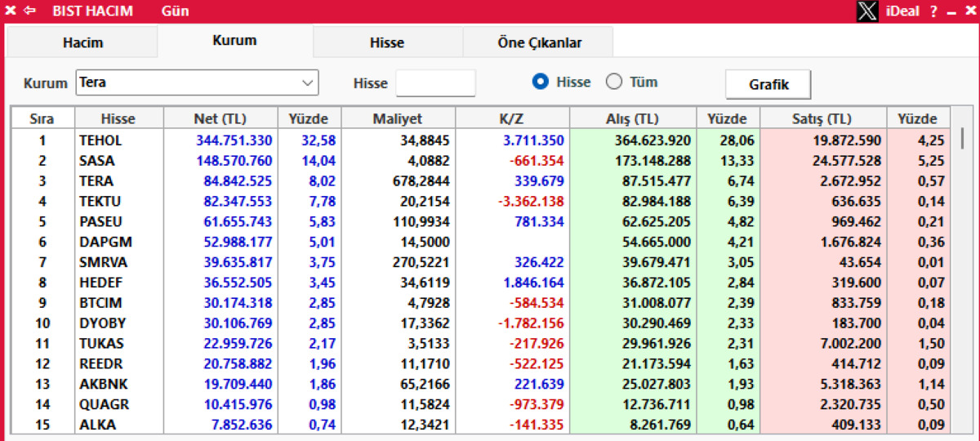Sort by the K/Z column header

511,118
